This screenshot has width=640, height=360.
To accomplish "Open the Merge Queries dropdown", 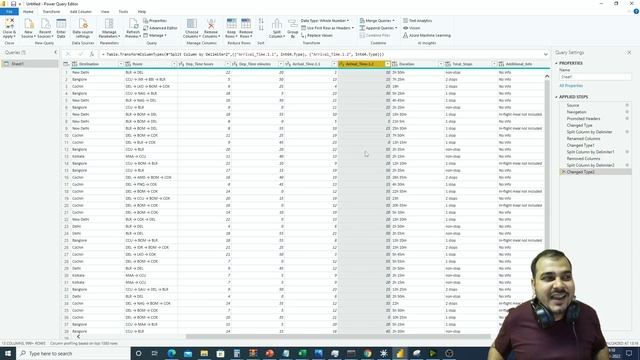I will [377, 20].
